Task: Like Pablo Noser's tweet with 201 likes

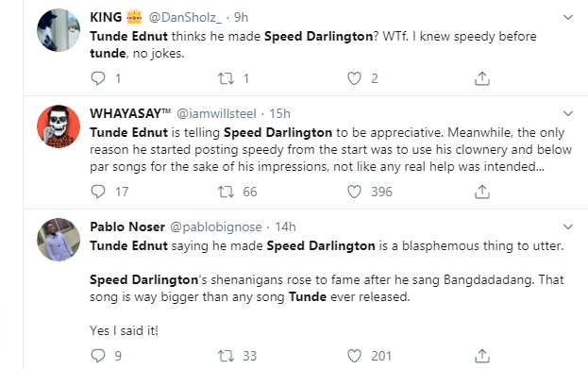Action: pyautogui.click(x=354, y=356)
